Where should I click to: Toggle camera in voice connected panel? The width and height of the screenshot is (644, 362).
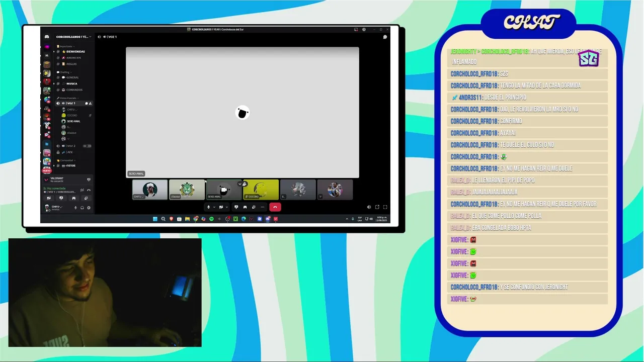49,198
